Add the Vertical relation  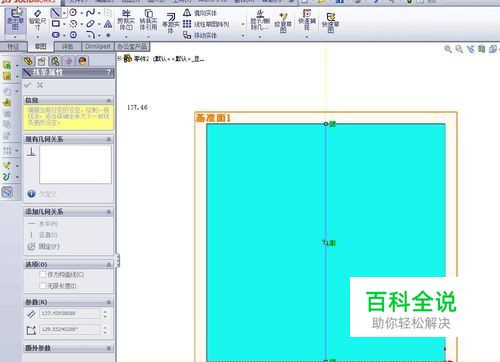[x=43, y=235]
